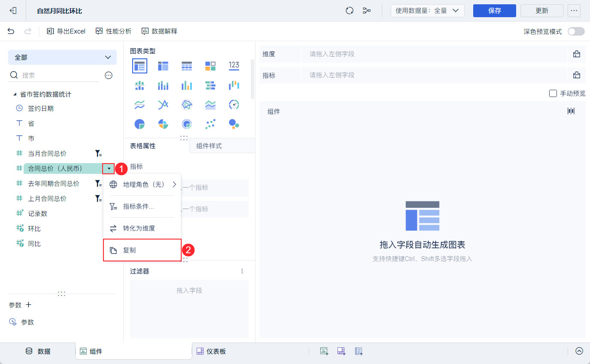This screenshot has height=364, width=590.
Task: Choose the cross table chart type
Action: (x=163, y=66)
